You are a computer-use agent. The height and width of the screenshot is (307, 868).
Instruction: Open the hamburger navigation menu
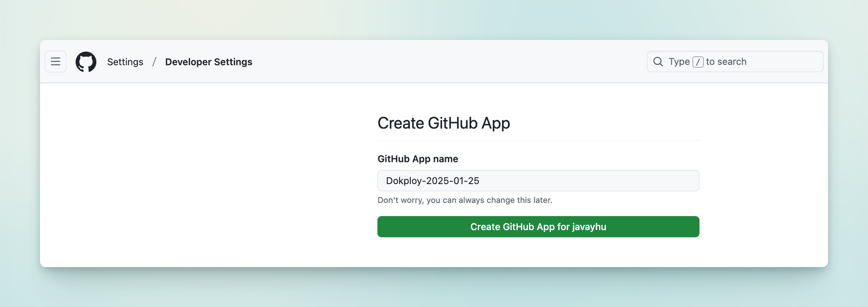[x=56, y=62]
